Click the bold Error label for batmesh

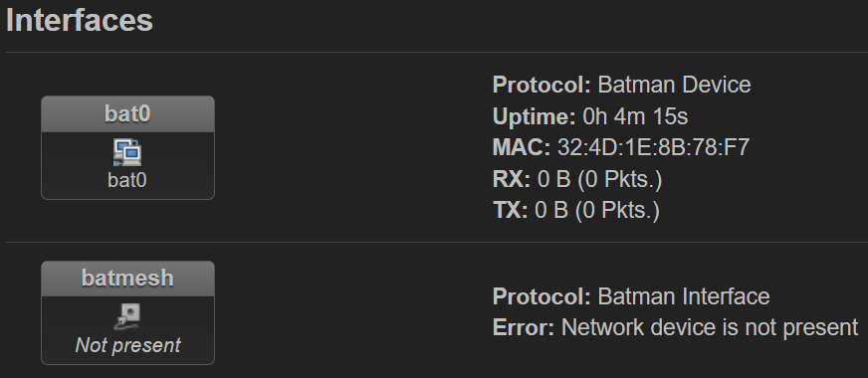tap(524, 328)
